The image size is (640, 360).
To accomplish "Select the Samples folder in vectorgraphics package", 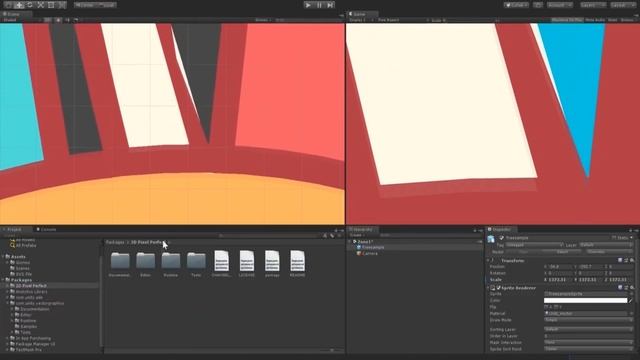I will [29, 326].
